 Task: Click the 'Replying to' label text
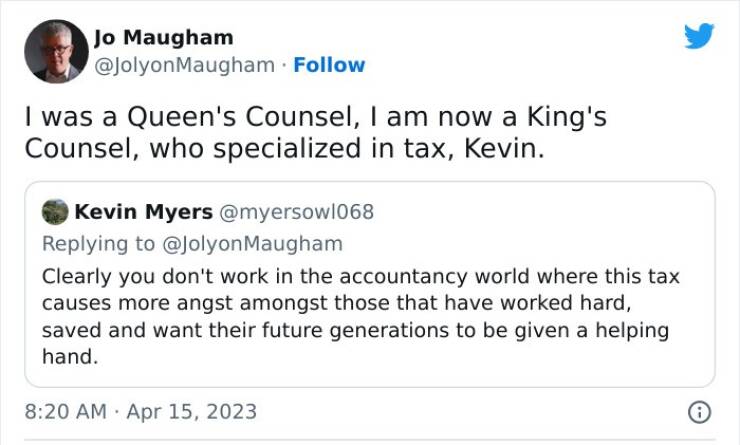[x=98, y=243]
